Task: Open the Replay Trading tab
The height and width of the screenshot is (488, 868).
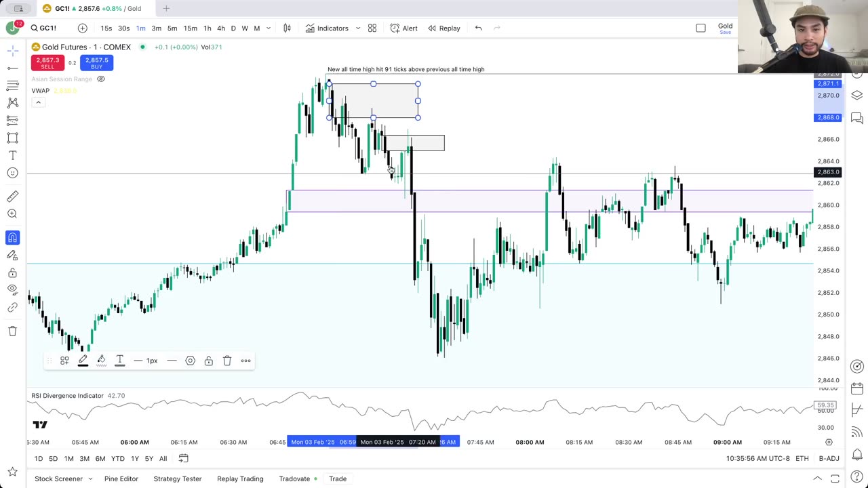Action: coord(240,479)
